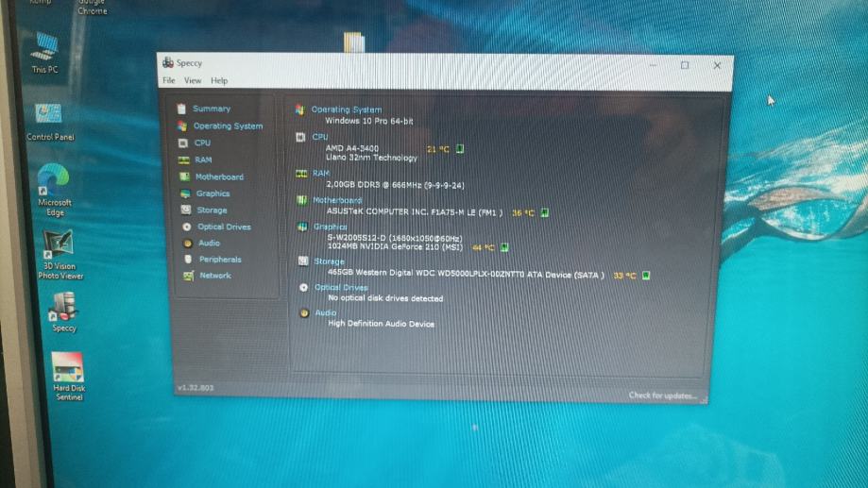Click '1024MB NVIDIA GeForce 210 (MSI)' text
868x488 pixels.
click(x=395, y=246)
